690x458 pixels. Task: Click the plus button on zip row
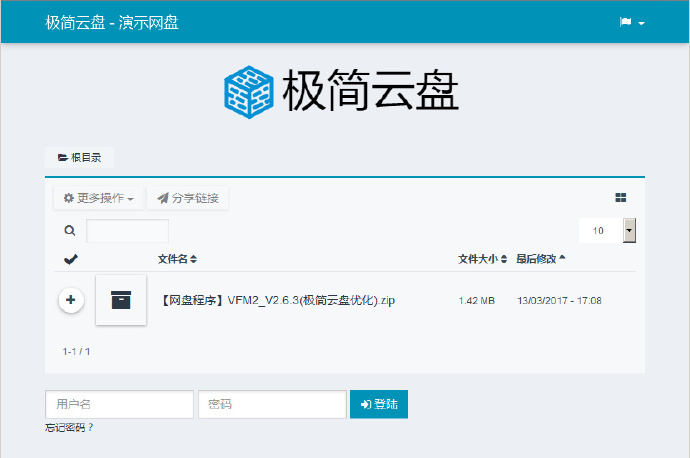tap(71, 300)
